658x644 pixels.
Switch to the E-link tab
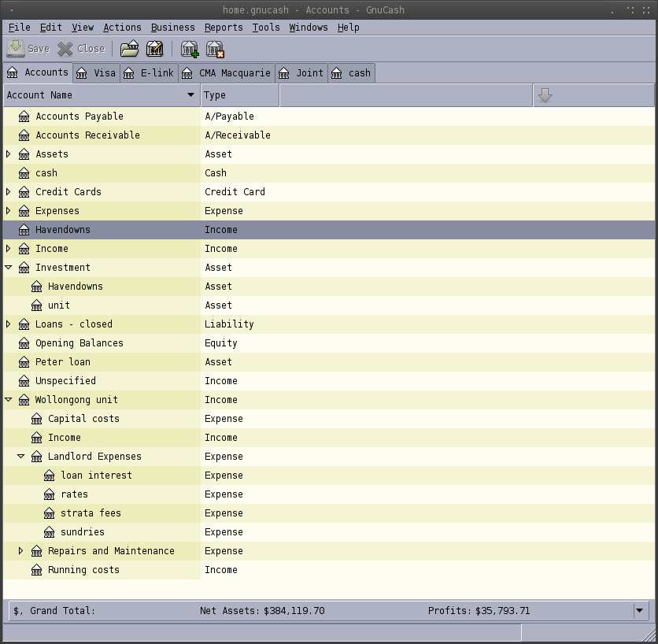pyautogui.click(x=149, y=73)
